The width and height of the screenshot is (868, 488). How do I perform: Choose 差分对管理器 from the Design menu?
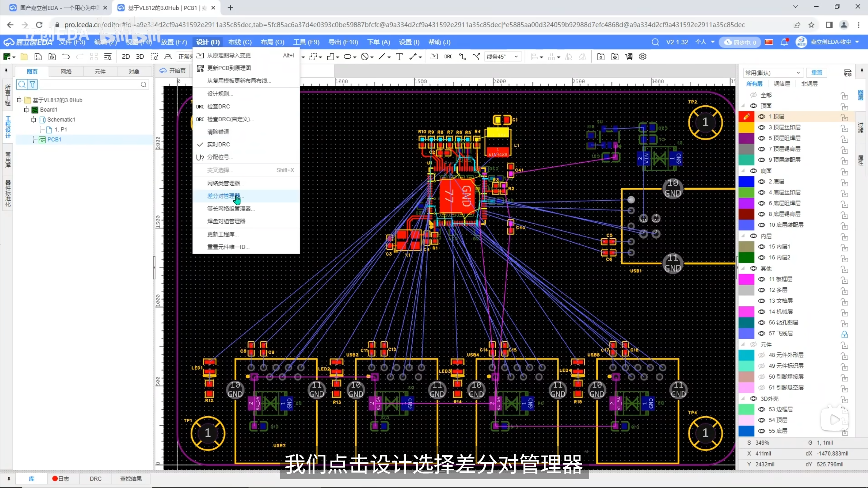click(x=224, y=196)
